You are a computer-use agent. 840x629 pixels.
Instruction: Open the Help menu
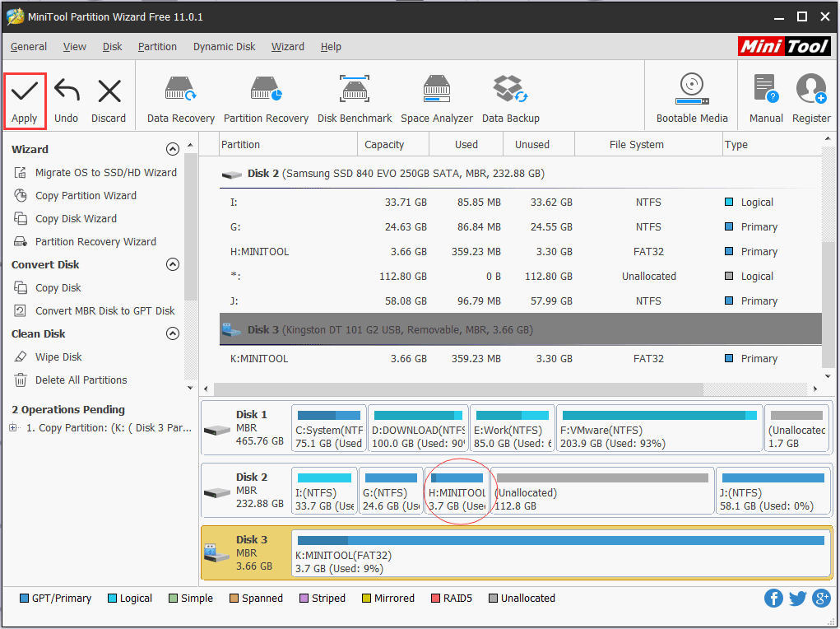pyautogui.click(x=331, y=47)
